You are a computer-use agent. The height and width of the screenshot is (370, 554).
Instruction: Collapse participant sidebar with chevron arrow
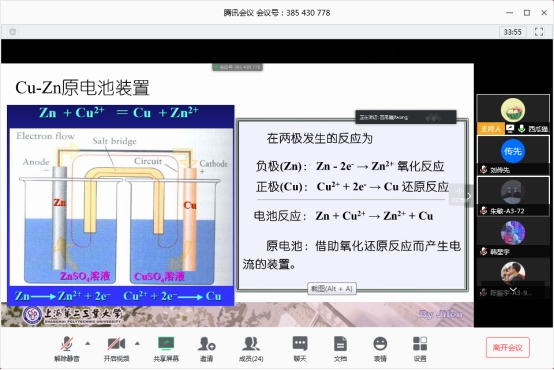point(469,196)
